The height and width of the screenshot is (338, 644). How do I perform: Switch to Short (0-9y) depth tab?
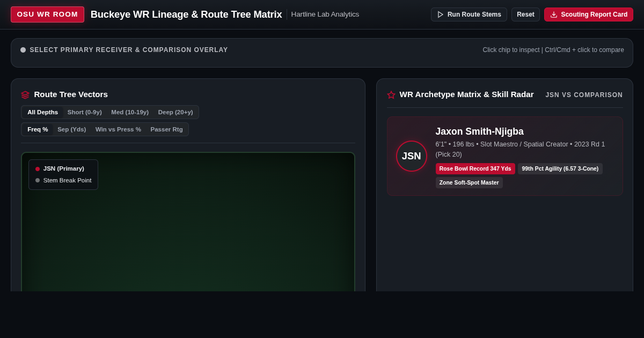pos(85,112)
